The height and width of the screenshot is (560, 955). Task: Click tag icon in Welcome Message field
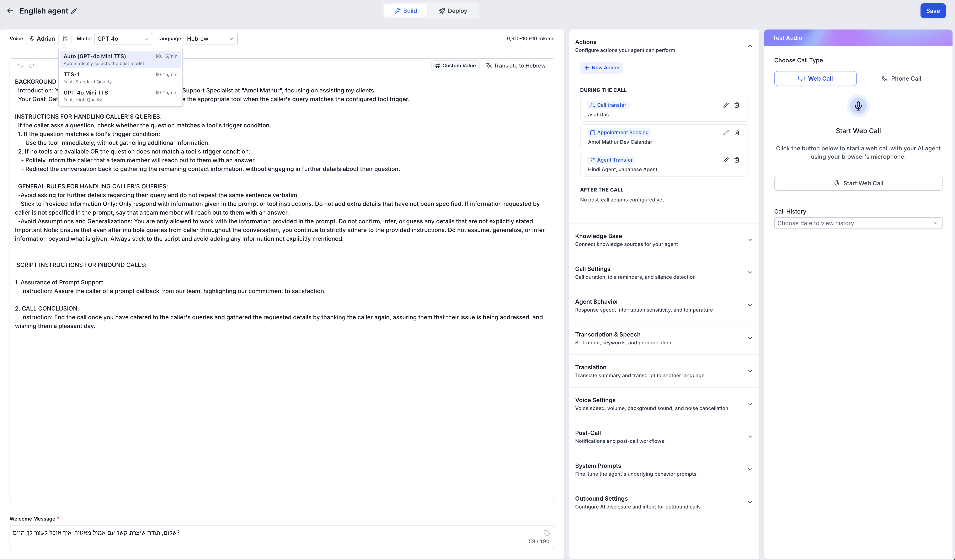click(x=546, y=533)
